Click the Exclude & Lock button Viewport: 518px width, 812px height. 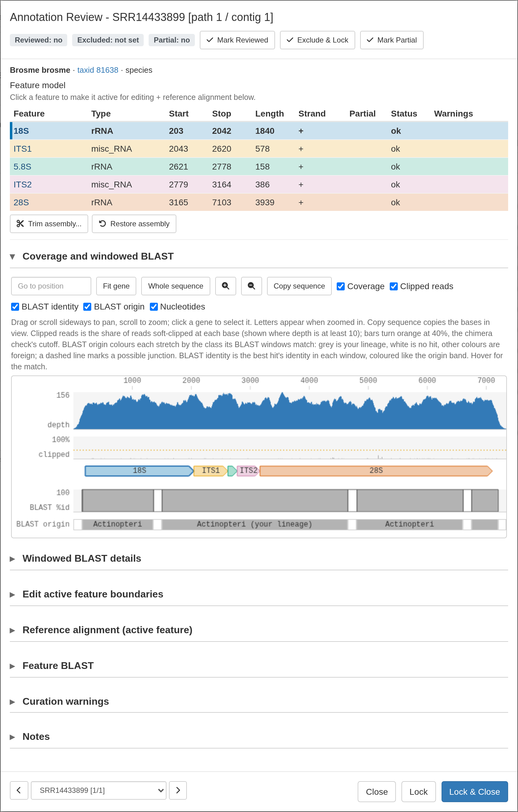tap(317, 40)
